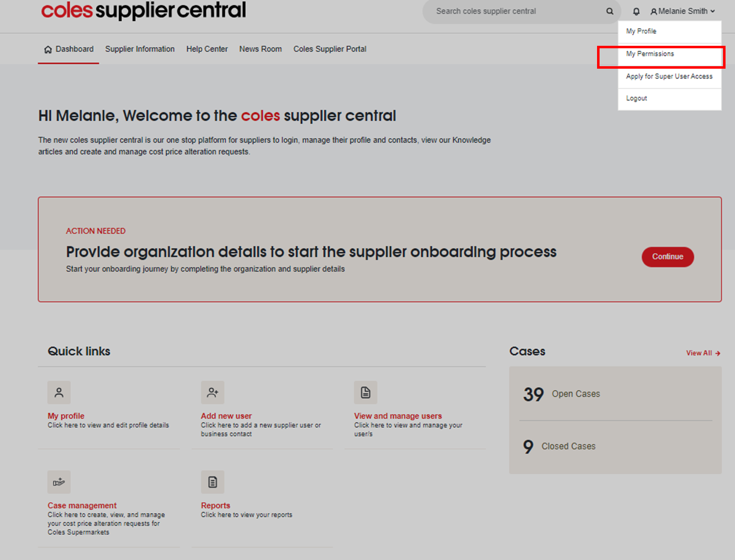The width and height of the screenshot is (735, 560).
Task: Switch to the Supplier Information tab
Action: (139, 49)
